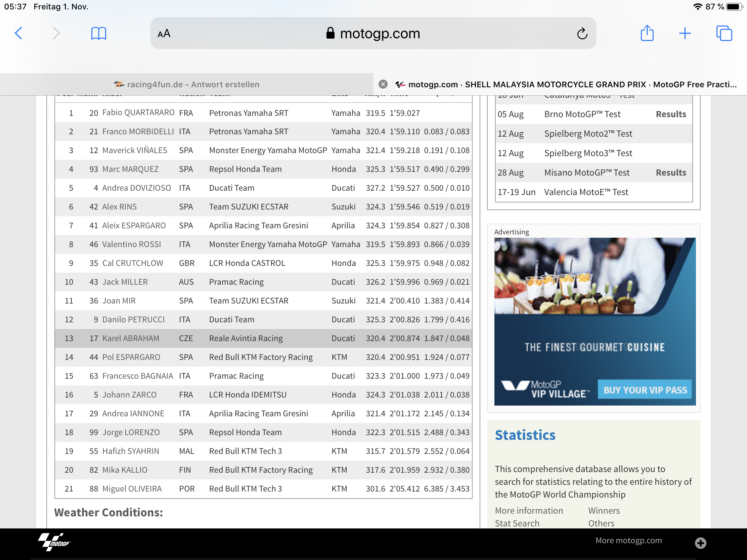Click BUY YOUR VIP PASS button
747x560 pixels.
click(645, 390)
